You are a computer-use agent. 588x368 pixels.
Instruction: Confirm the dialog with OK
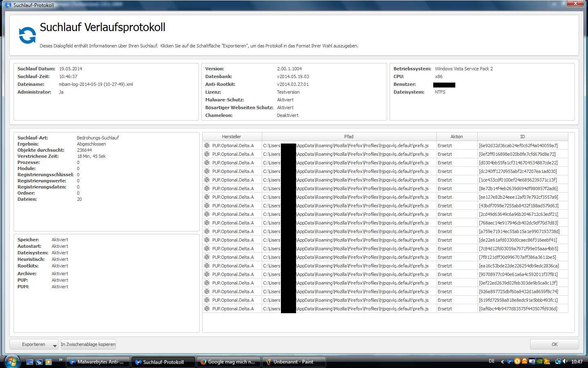click(x=554, y=344)
